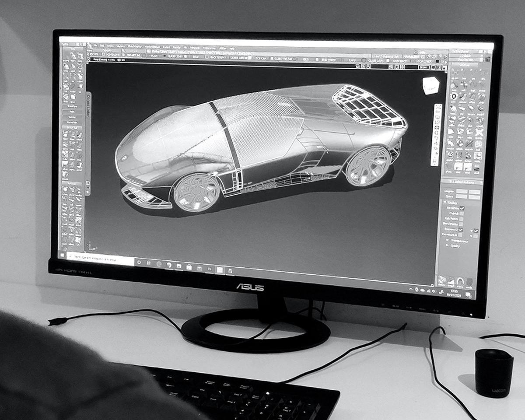525x420 pixels.
Task: Click the Degree input field in the Control Panel
Action: point(462,191)
